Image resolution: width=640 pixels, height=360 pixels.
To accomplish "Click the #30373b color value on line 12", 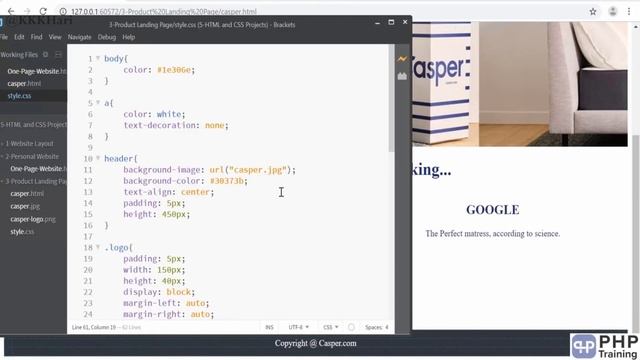I will 227,181.
